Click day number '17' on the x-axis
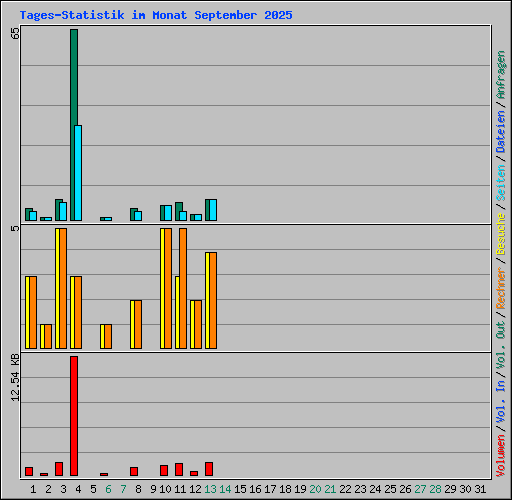 [270, 489]
